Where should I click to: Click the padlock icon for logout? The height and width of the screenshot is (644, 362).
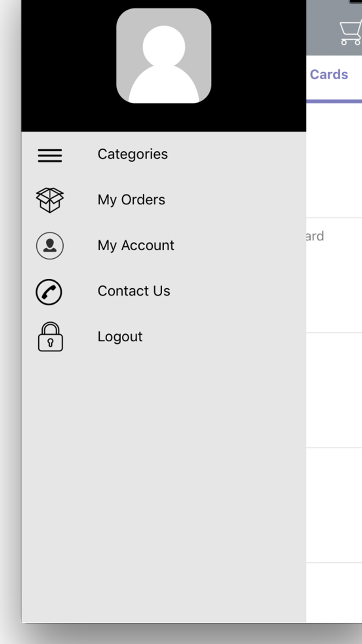point(50,337)
